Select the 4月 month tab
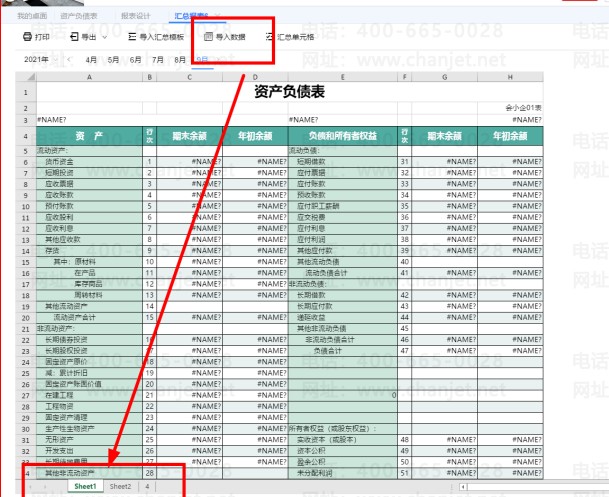The image size is (609, 497). (91, 60)
